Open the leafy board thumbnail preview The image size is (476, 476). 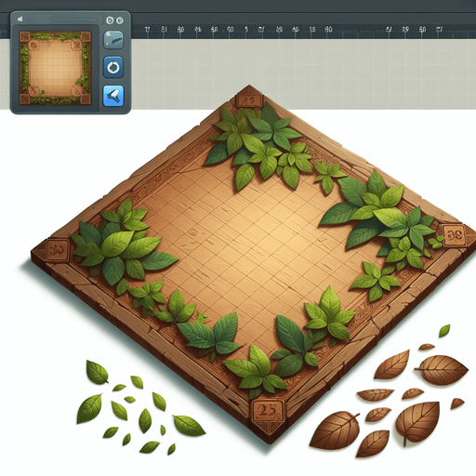[x=56, y=68]
